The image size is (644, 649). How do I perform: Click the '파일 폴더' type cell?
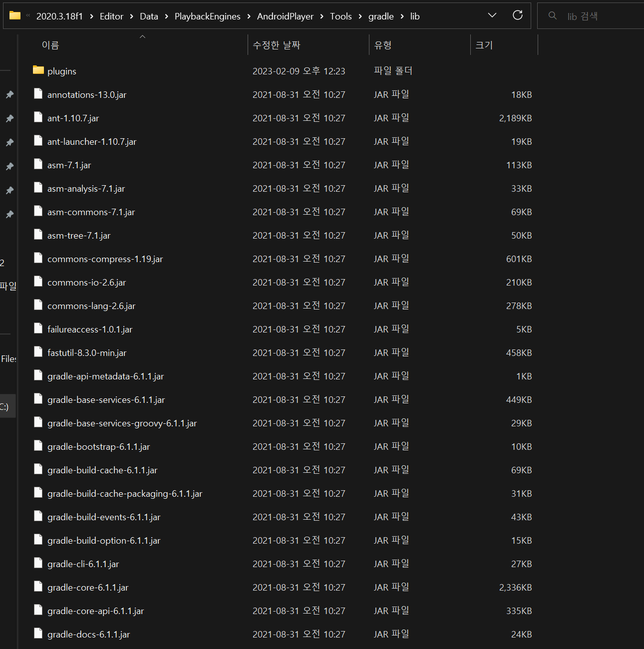click(x=393, y=71)
